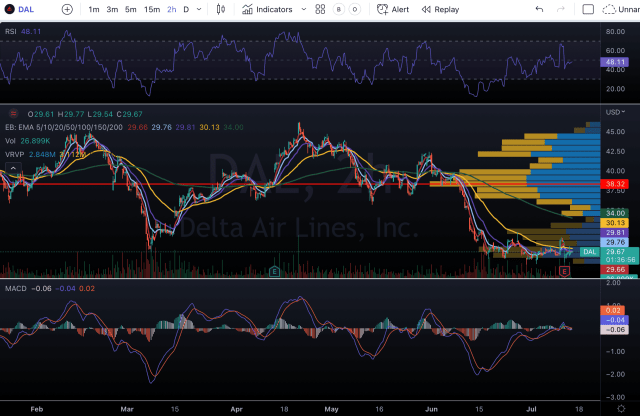This screenshot has height=416, width=640.
Task: Click the DAL last price label tag
Action: pos(589,252)
